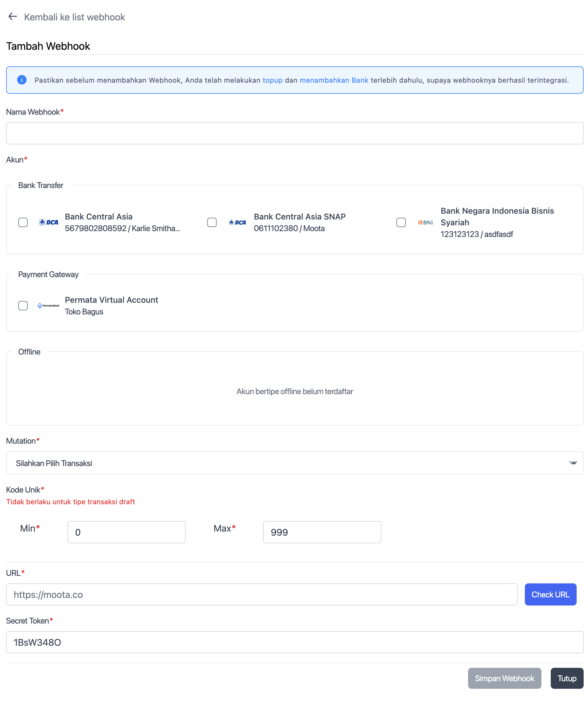The height and width of the screenshot is (701, 588).
Task: Tick the Bank Central Asia checkbox
Action: point(23,222)
